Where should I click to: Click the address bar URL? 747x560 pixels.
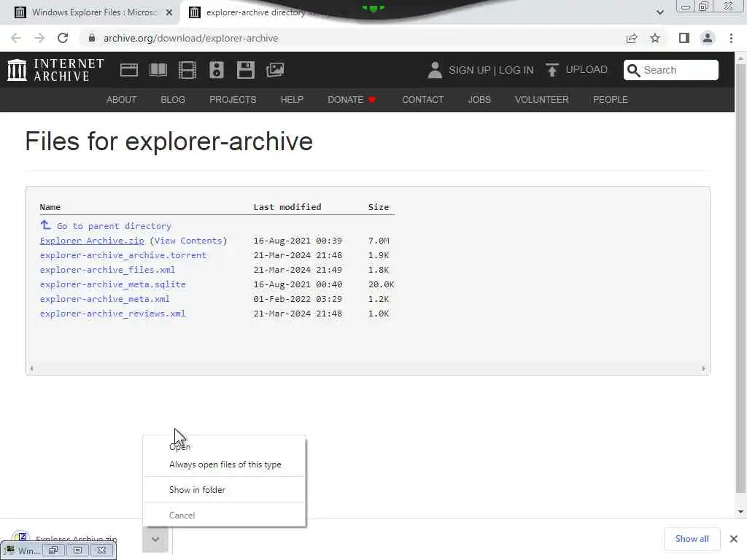tap(190, 38)
